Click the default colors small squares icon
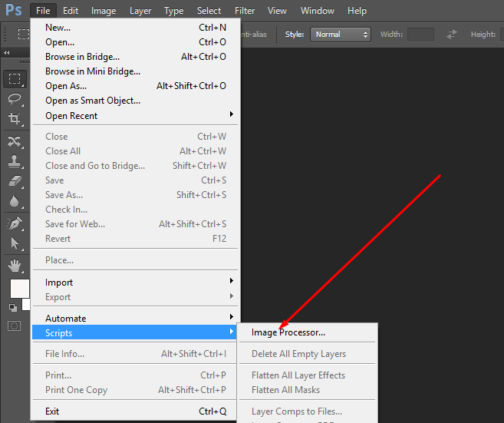Screen dimensions: 504x423 [x=13, y=308]
